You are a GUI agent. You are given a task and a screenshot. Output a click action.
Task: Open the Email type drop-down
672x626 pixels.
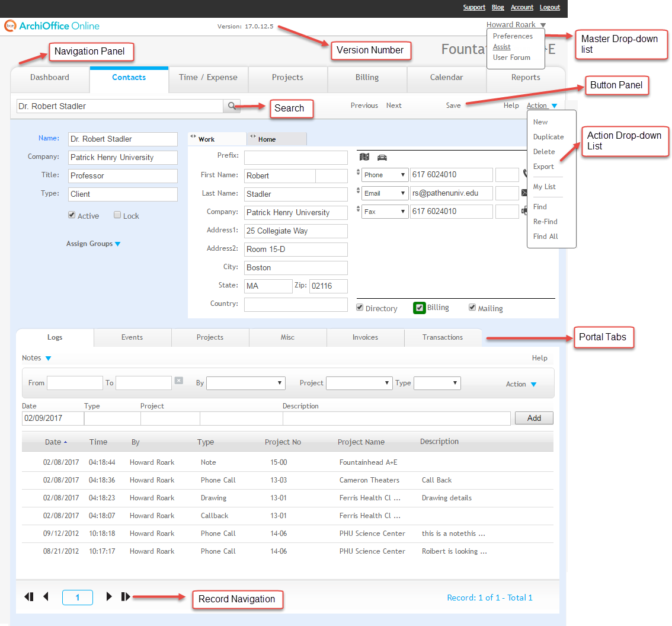(385, 193)
